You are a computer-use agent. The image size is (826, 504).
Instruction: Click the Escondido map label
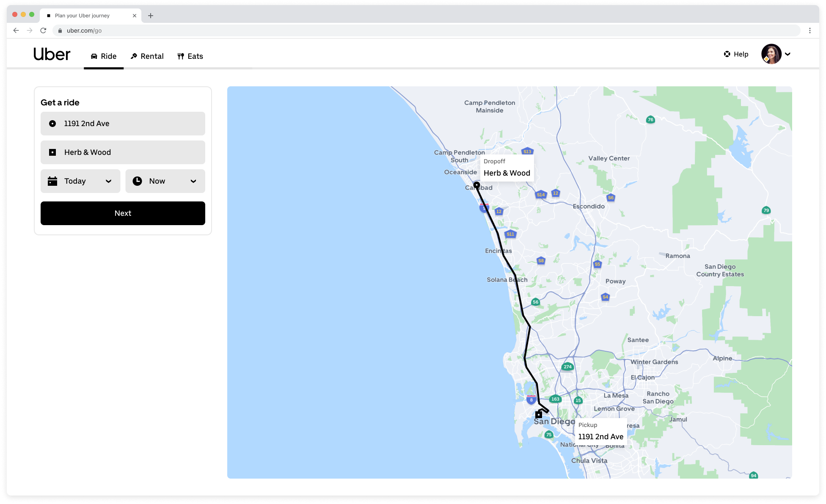tap(589, 206)
